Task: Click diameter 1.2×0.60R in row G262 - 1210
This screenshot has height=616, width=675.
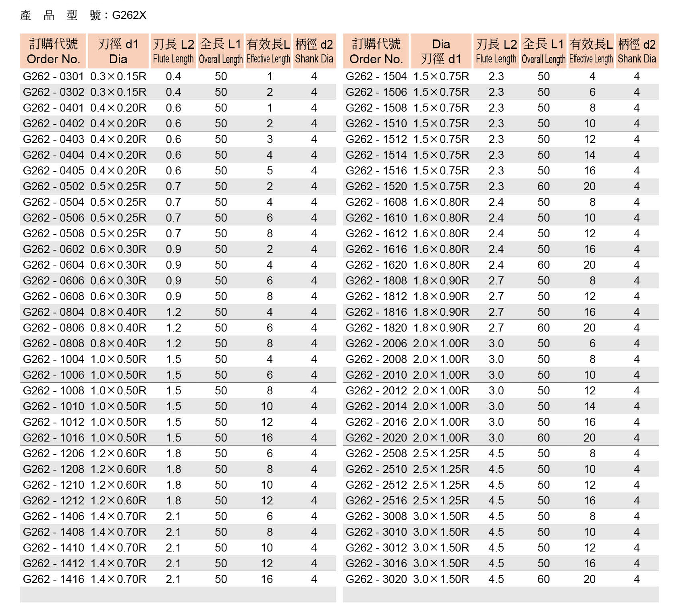Action: [118, 485]
